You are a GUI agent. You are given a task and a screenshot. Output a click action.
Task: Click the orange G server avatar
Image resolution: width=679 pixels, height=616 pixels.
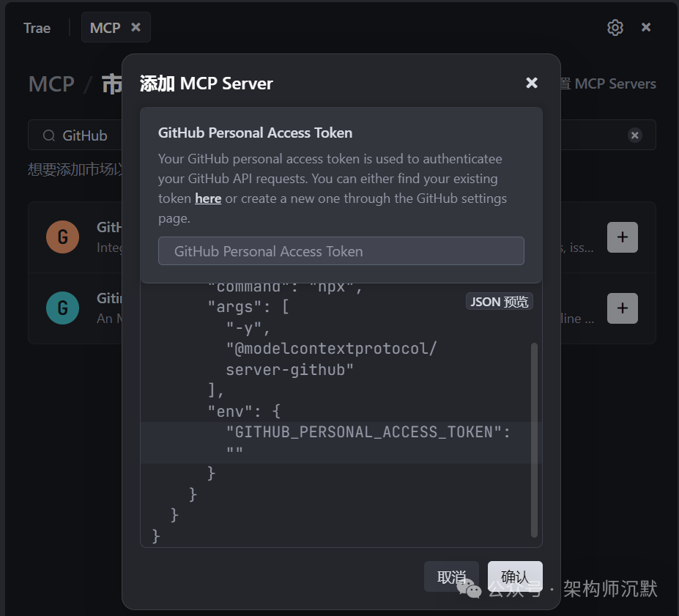pyautogui.click(x=62, y=237)
